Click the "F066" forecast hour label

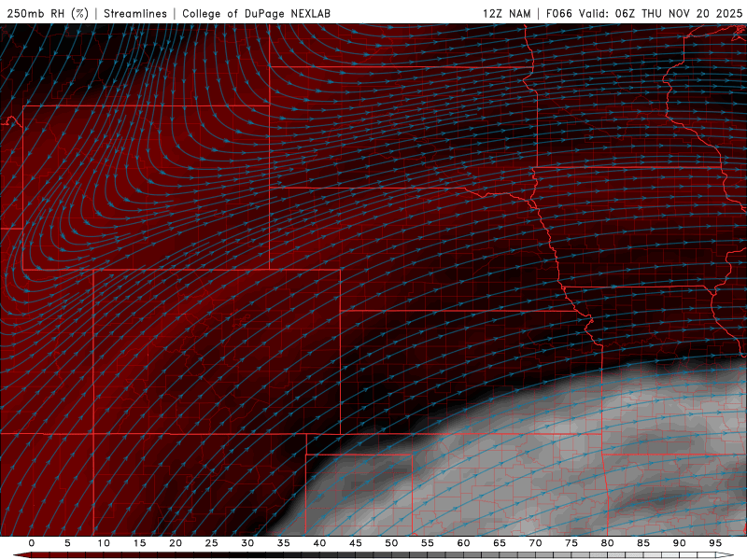(558, 13)
